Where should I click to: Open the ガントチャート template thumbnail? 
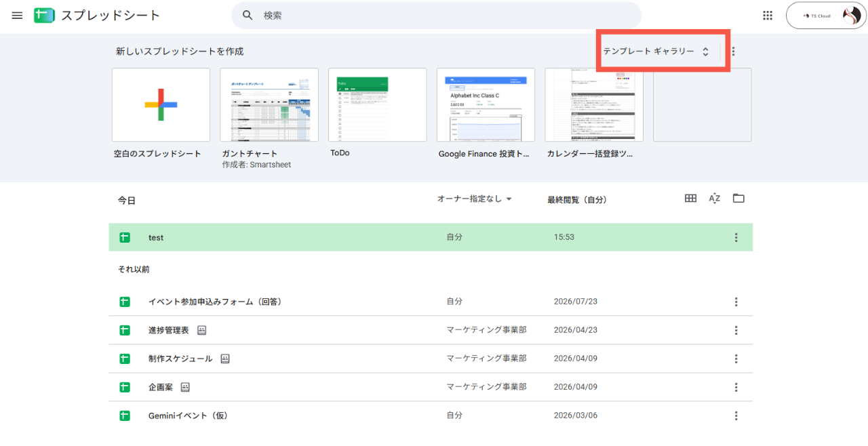[269, 104]
